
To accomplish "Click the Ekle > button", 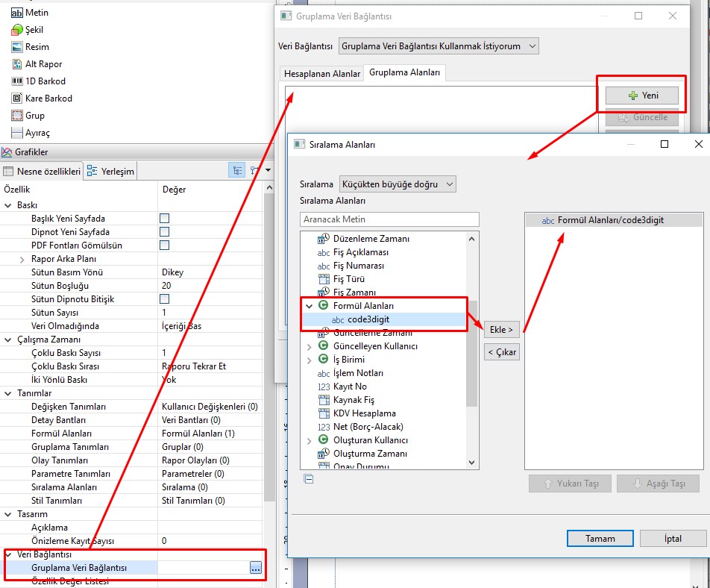I will pos(501,329).
